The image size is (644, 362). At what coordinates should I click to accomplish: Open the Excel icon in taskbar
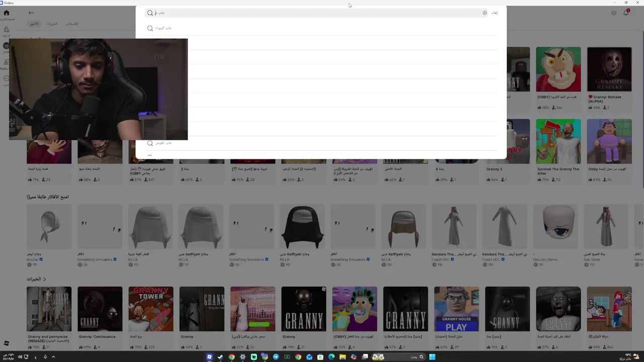[x=287, y=357]
